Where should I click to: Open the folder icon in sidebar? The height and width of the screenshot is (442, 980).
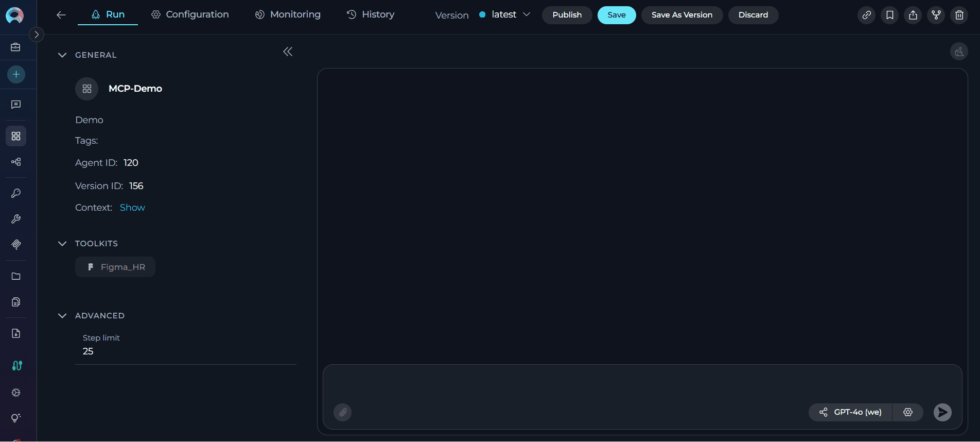[x=16, y=276]
